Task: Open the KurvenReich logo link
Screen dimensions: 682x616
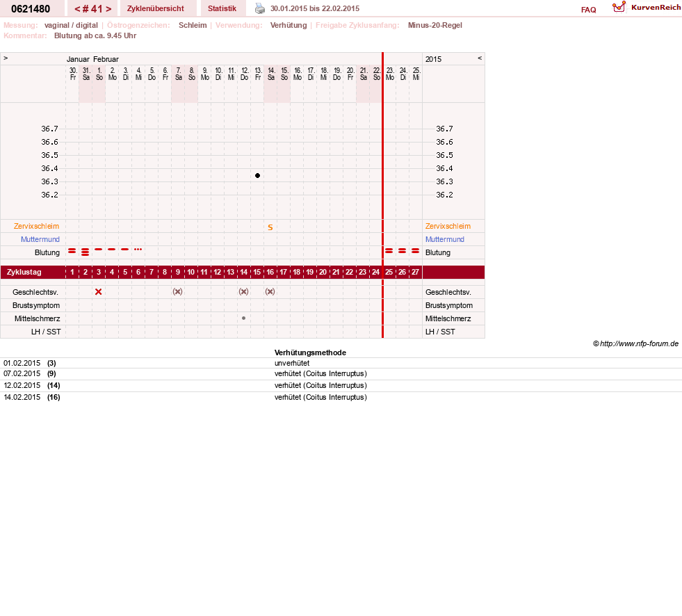Action: click(647, 8)
